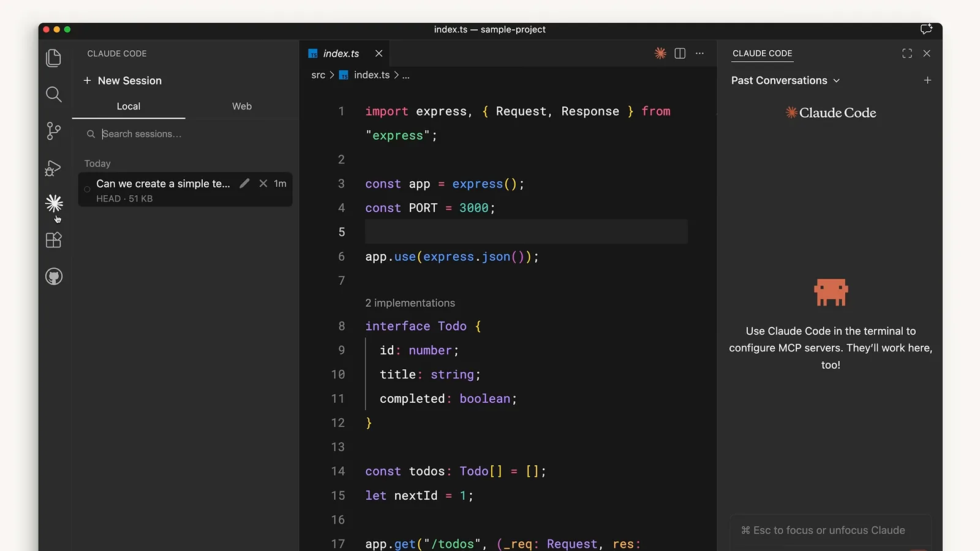Image resolution: width=980 pixels, height=551 pixels.
Task: Switch to the Local sessions tab
Action: pyautogui.click(x=129, y=106)
